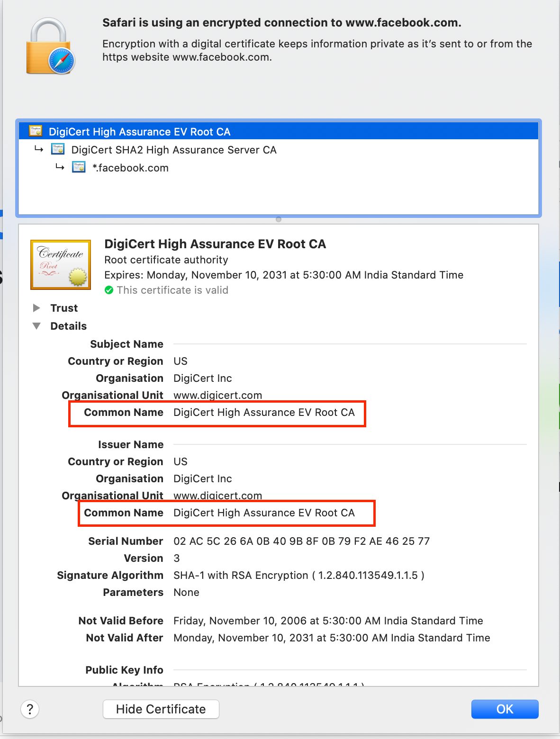Click subject Organisation value DigiCert Inc

[203, 378]
